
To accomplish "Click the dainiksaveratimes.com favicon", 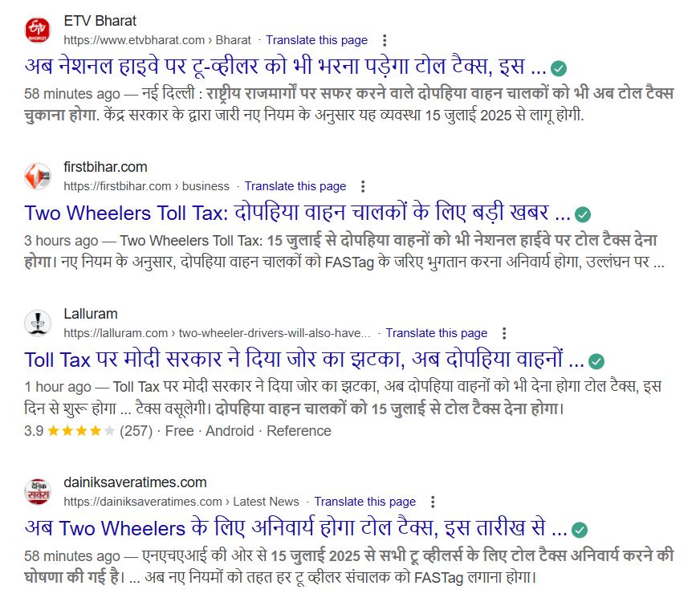I will point(38,492).
